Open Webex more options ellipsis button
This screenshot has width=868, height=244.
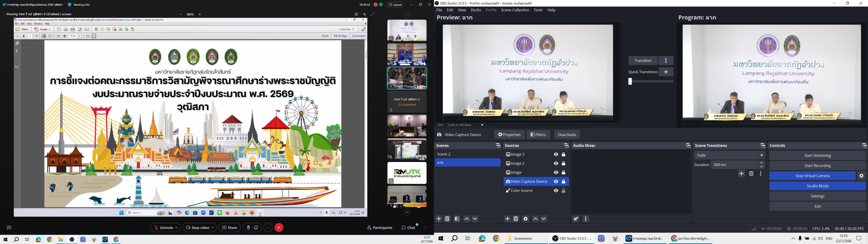[x=268, y=228]
